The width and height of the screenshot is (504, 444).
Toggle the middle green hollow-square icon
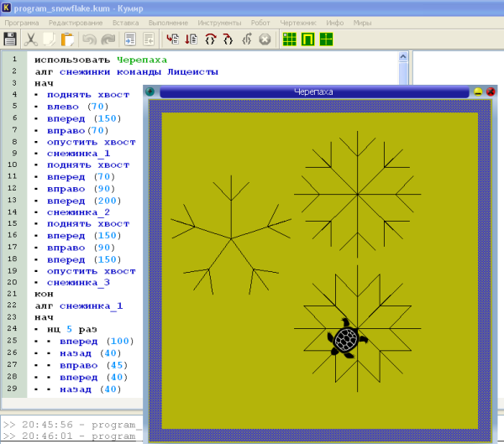click(x=307, y=39)
